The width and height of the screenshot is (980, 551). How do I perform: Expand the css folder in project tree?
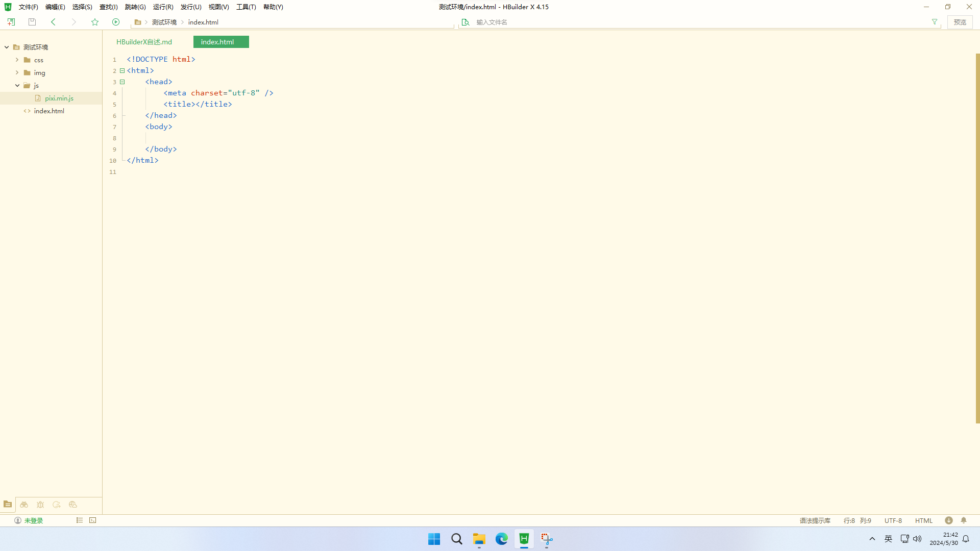[17, 60]
